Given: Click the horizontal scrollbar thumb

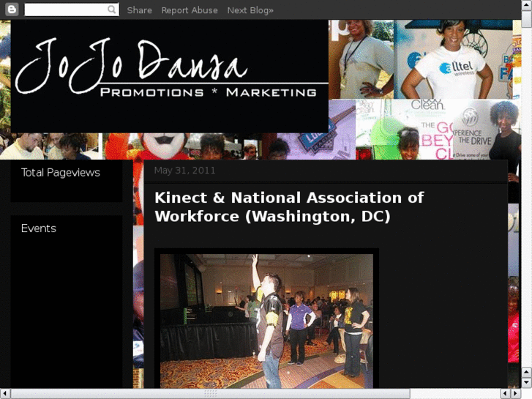Looking at the screenshot, I should (210, 394).
